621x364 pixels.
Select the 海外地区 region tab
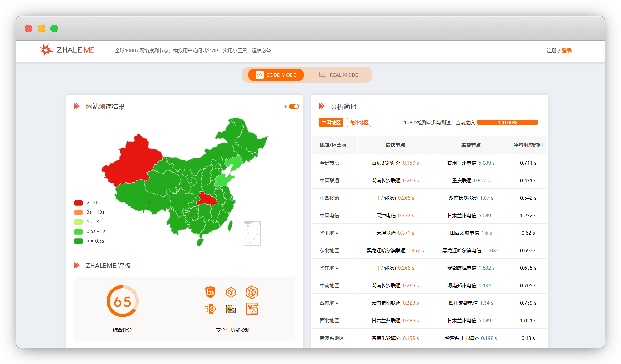[x=359, y=122]
